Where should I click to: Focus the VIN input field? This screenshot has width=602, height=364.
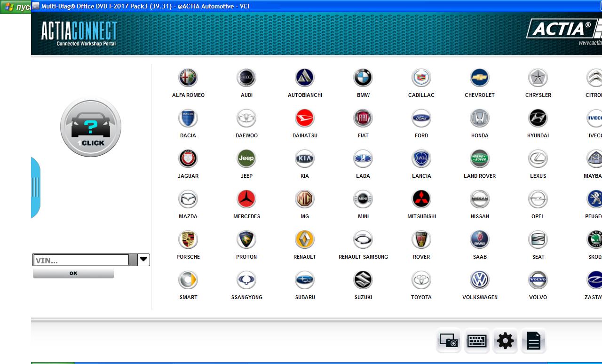tap(81, 260)
